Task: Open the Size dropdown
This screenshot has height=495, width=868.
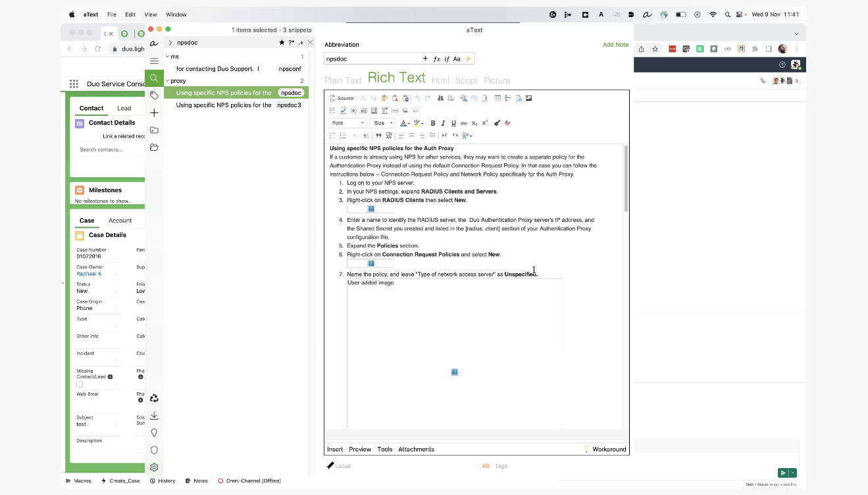Action: point(383,123)
